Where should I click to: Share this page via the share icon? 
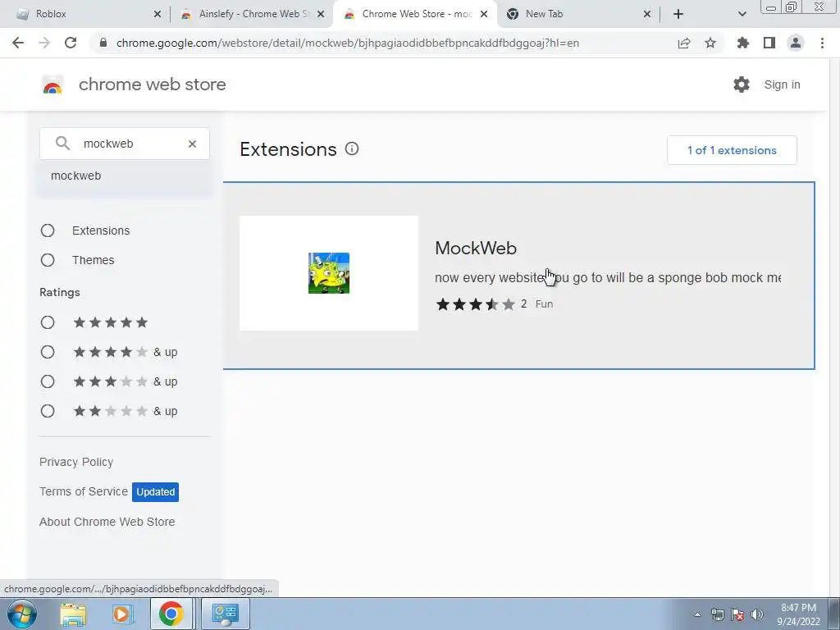coord(684,43)
